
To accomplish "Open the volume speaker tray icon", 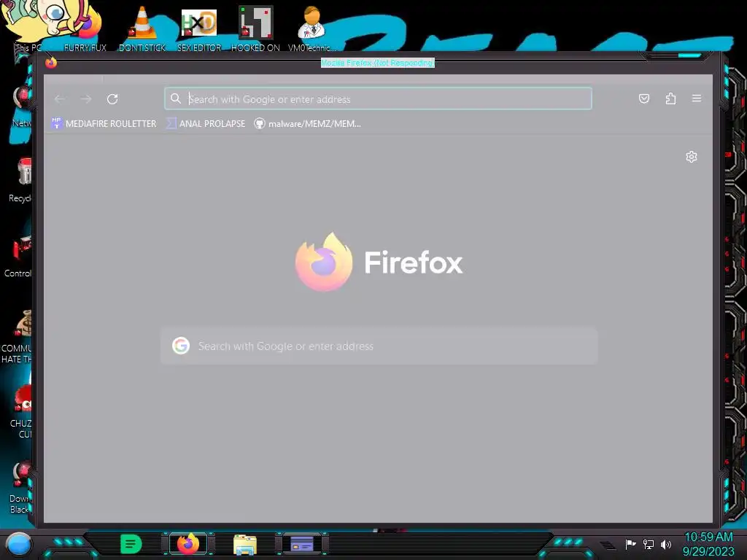I will pos(665,544).
